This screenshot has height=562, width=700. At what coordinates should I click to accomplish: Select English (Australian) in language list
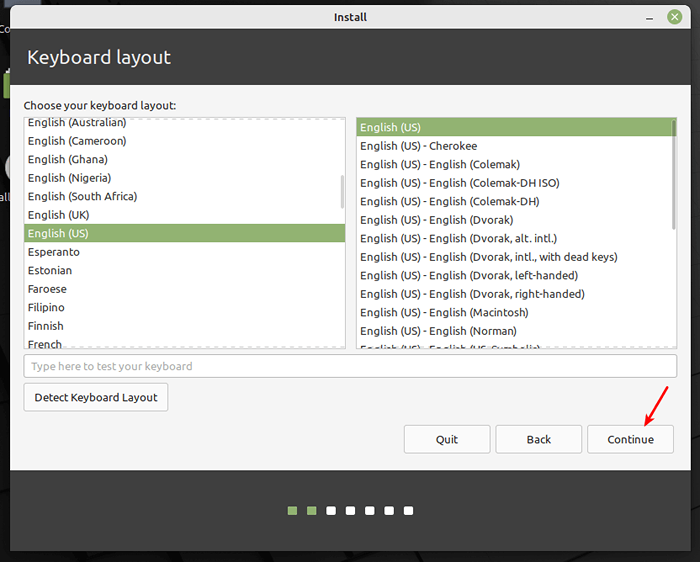pyautogui.click(x=184, y=123)
